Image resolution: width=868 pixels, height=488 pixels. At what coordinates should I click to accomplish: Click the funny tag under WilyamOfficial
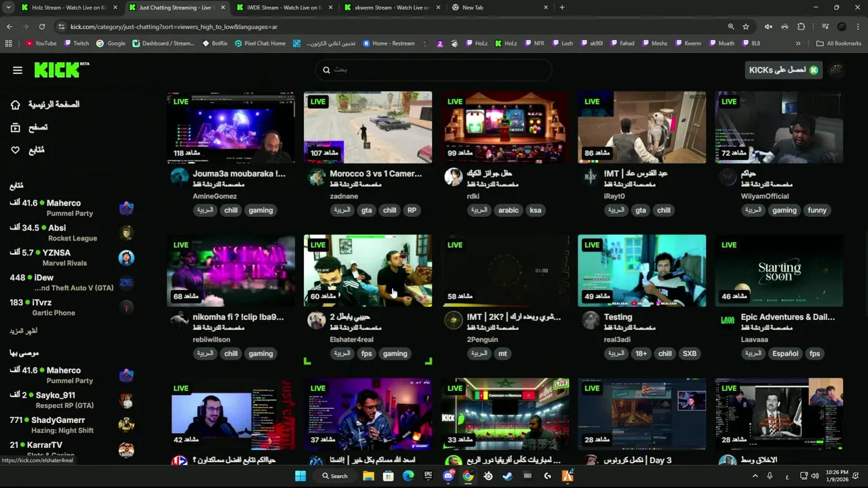coord(817,210)
